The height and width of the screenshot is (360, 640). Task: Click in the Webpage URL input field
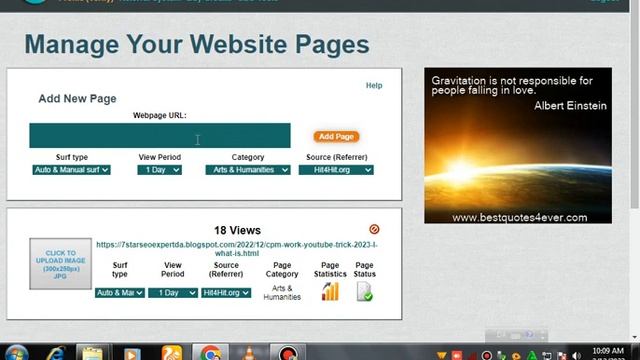[x=160, y=136]
